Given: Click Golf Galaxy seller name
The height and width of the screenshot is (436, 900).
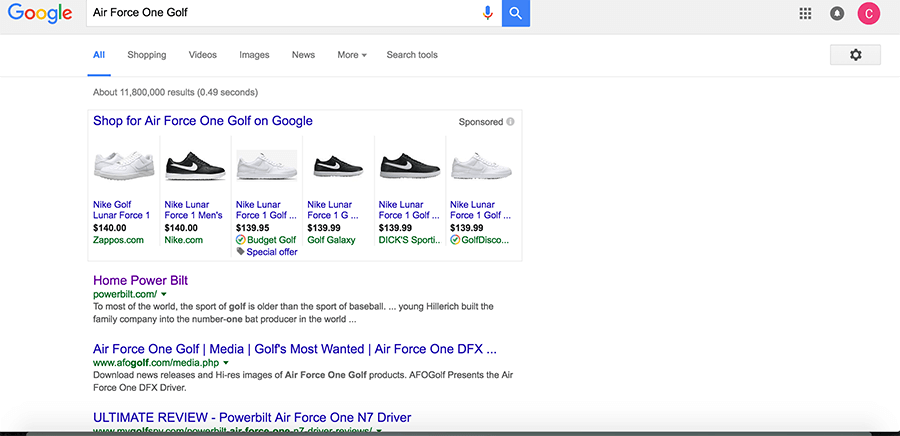Looking at the screenshot, I should click(x=331, y=240).
